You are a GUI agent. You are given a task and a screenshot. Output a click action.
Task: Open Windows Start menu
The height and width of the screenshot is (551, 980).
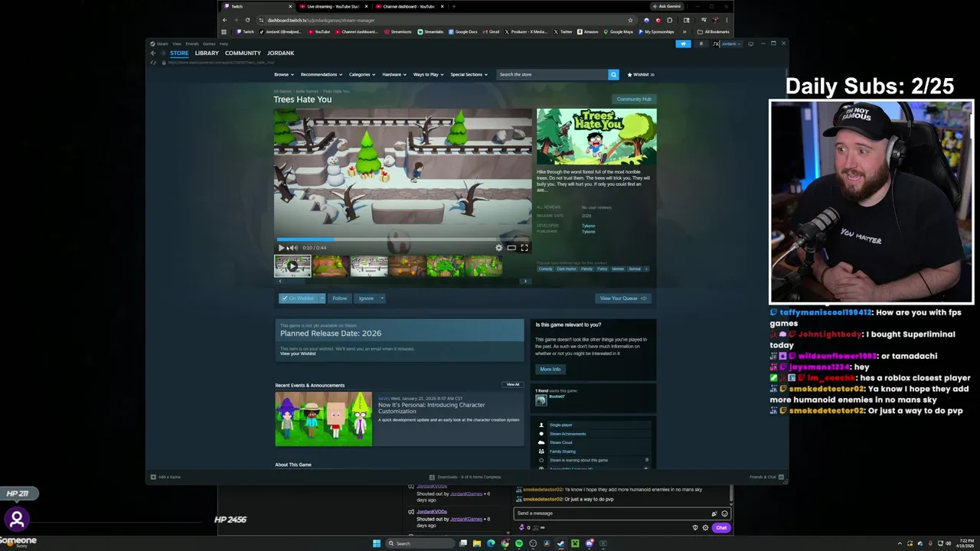click(x=376, y=543)
